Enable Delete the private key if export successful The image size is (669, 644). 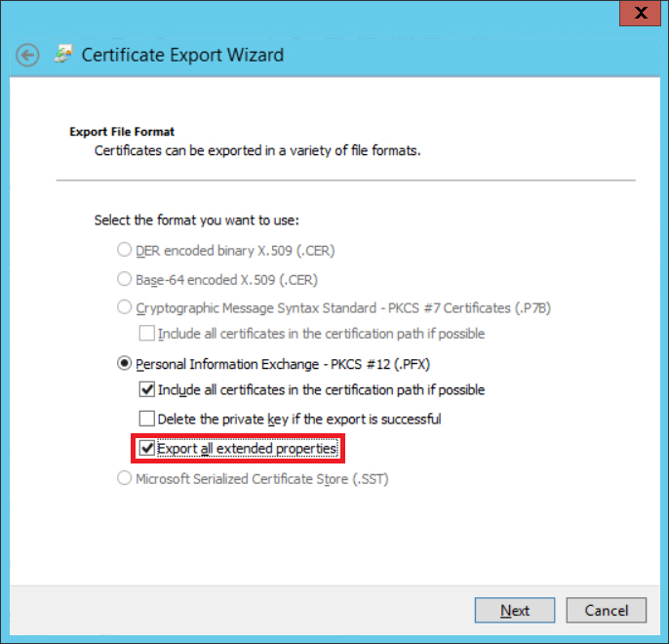click(x=146, y=419)
